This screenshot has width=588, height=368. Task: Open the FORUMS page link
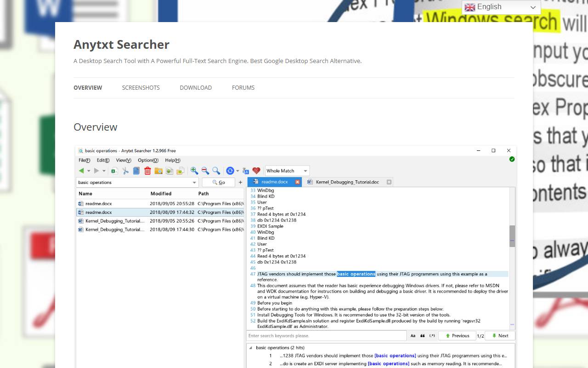pyautogui.click(x=243, y=88)
